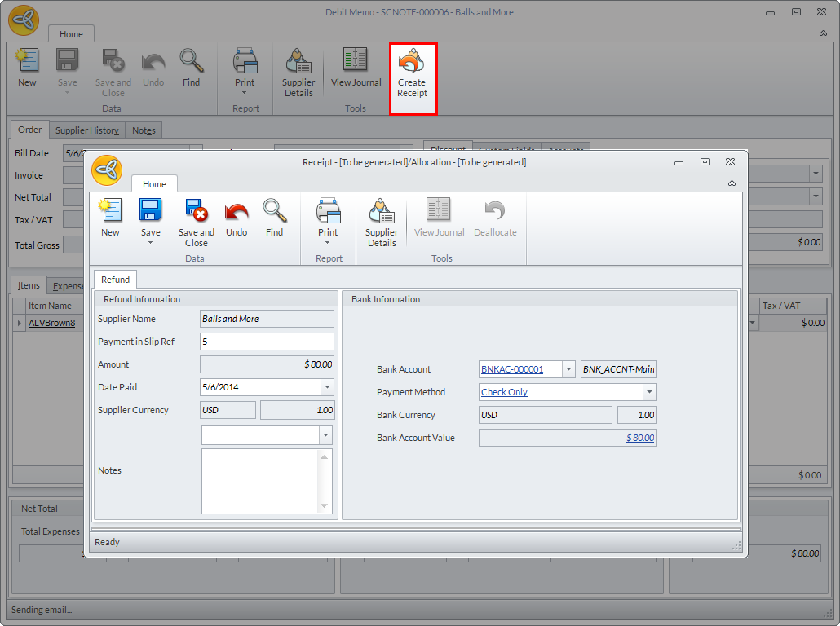Collapse the Receipt window ribbon

click(732, 183)
